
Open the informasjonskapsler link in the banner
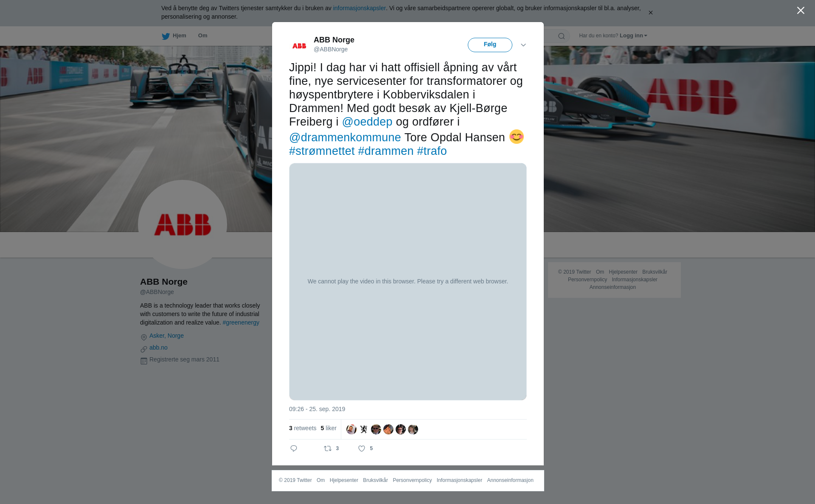[359, 8]
